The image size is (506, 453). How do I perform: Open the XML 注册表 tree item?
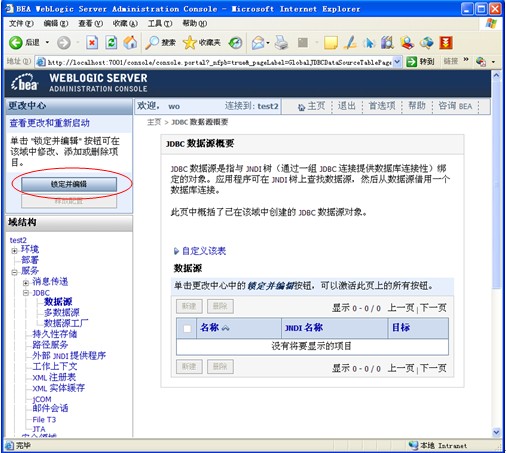click(x=54, y=377)
